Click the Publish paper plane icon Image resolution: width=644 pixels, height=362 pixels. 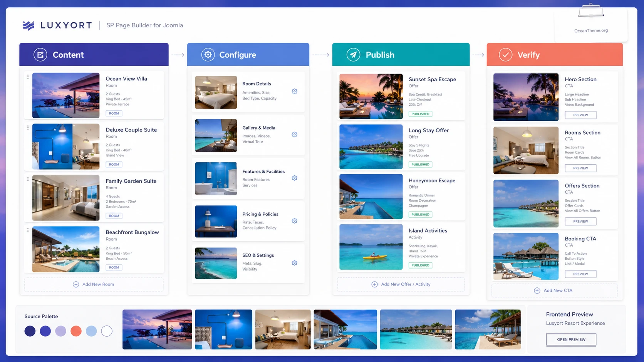[353, 55]
